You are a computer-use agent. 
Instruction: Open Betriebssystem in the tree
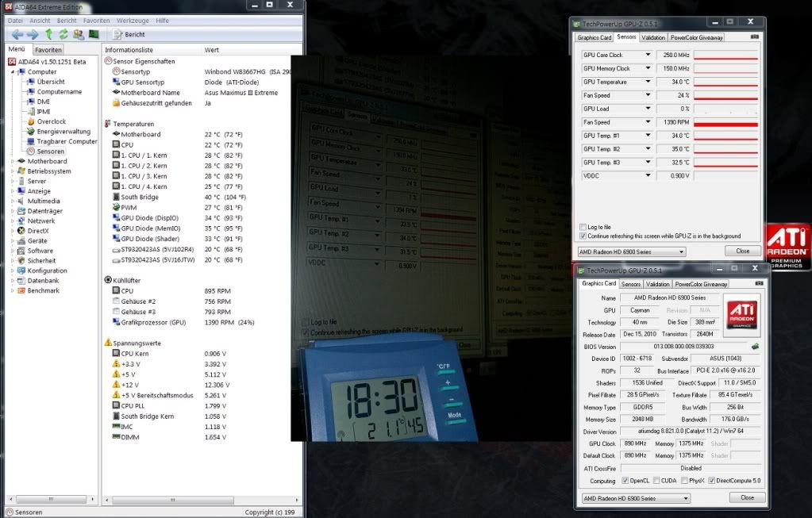[49, 171]
